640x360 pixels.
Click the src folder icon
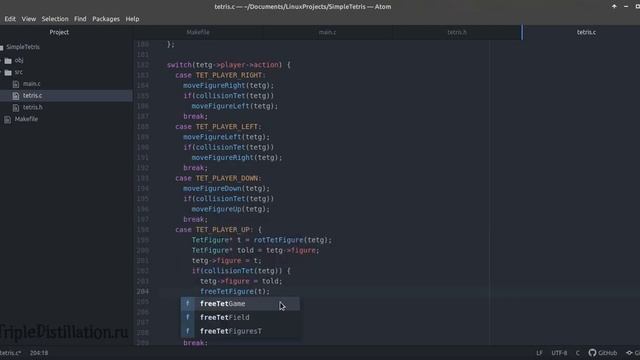click(x=8, y=73)
